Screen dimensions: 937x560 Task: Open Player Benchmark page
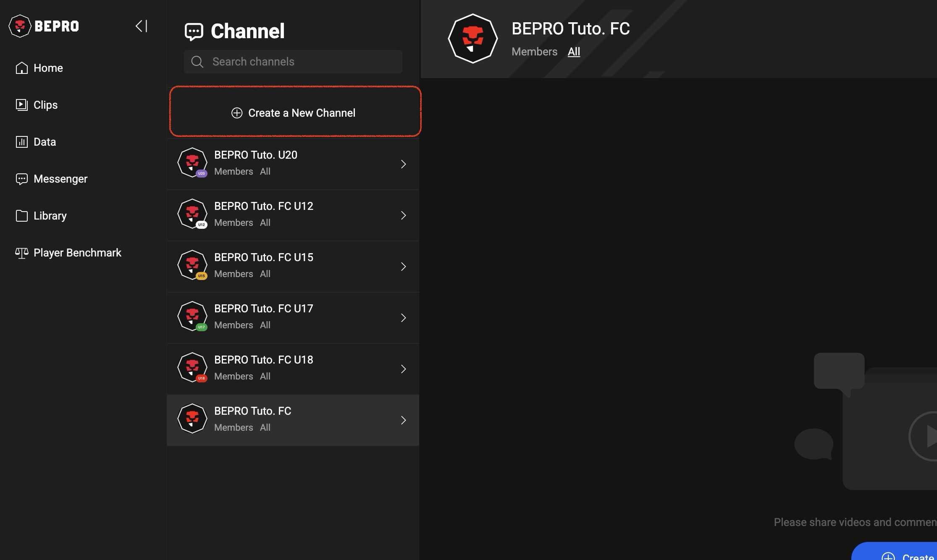(77, 253)
